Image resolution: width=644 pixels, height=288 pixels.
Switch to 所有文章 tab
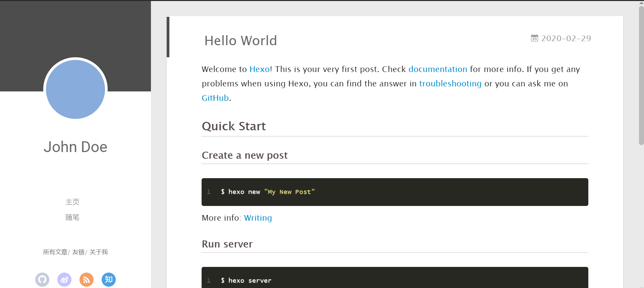coord(55,252)
